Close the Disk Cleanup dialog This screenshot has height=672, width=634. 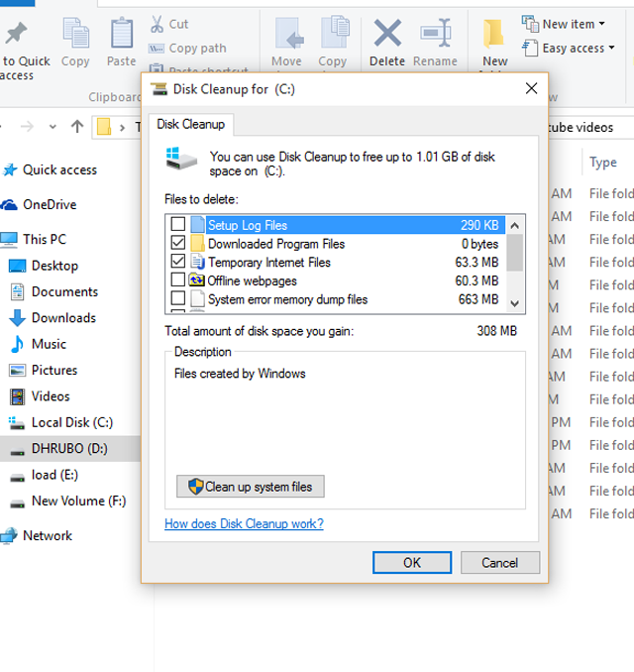coord(531,88)
